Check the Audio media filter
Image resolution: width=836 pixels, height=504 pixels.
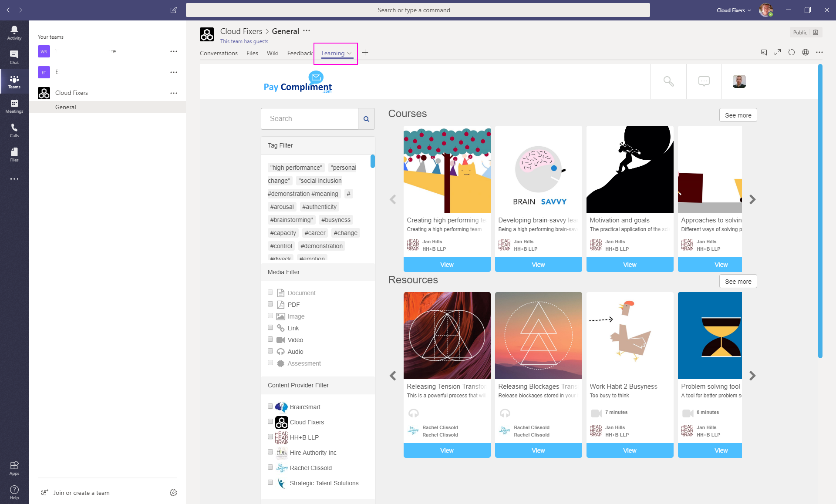270,351
